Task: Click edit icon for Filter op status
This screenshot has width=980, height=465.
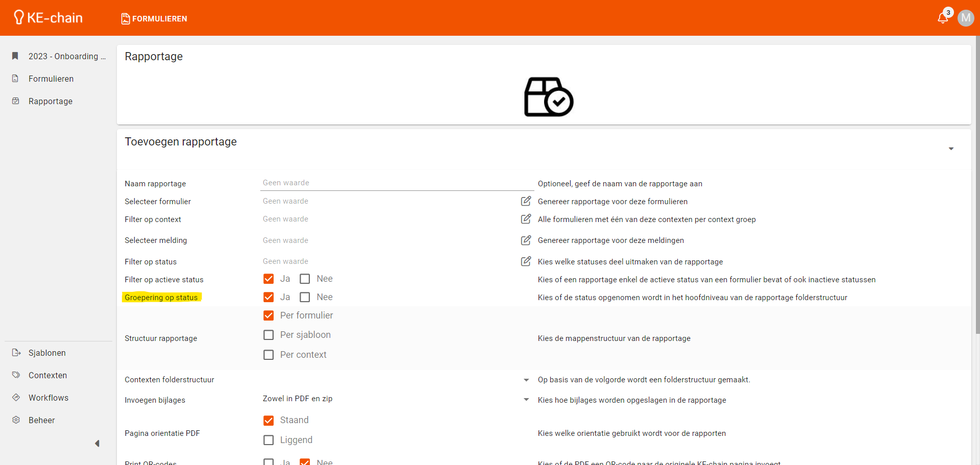Action: coord(525,261)
